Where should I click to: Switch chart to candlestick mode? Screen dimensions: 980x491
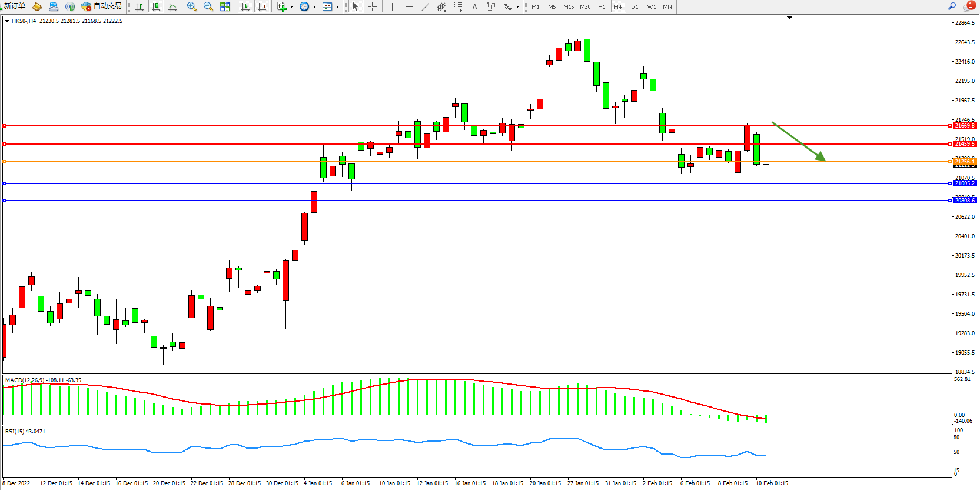pyautogui.click(x=156, y=6)
